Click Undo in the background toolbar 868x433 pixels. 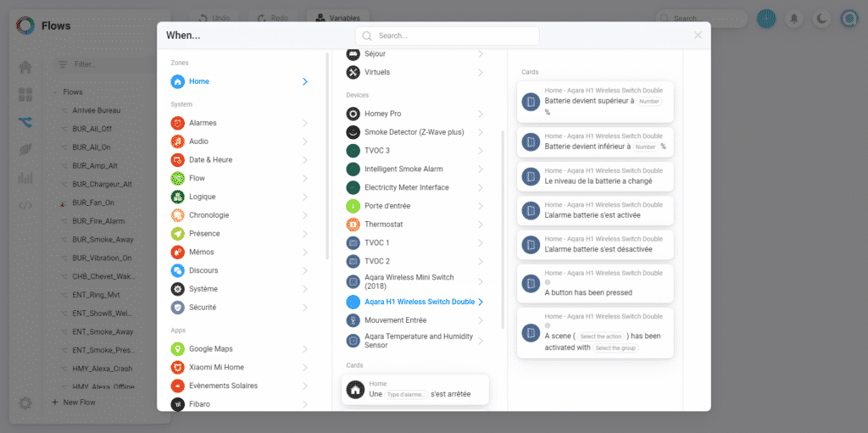[214, 19]
